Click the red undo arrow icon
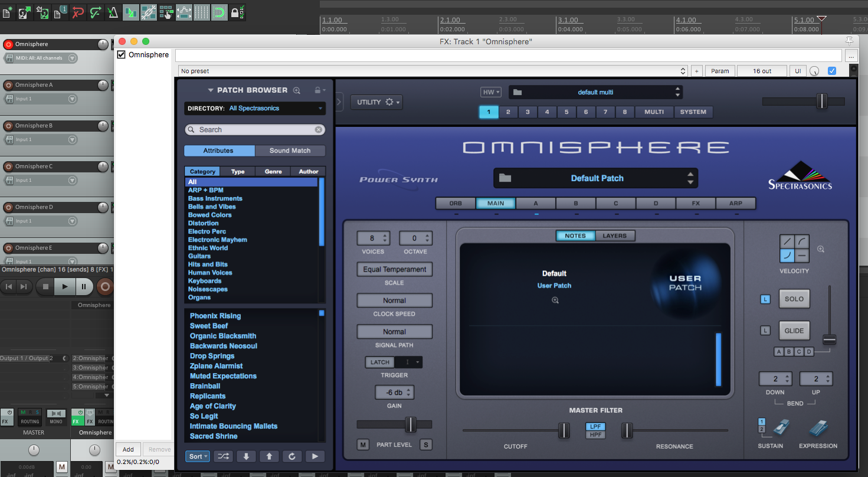This screenshot has height=477, width=868. (78, 12)
